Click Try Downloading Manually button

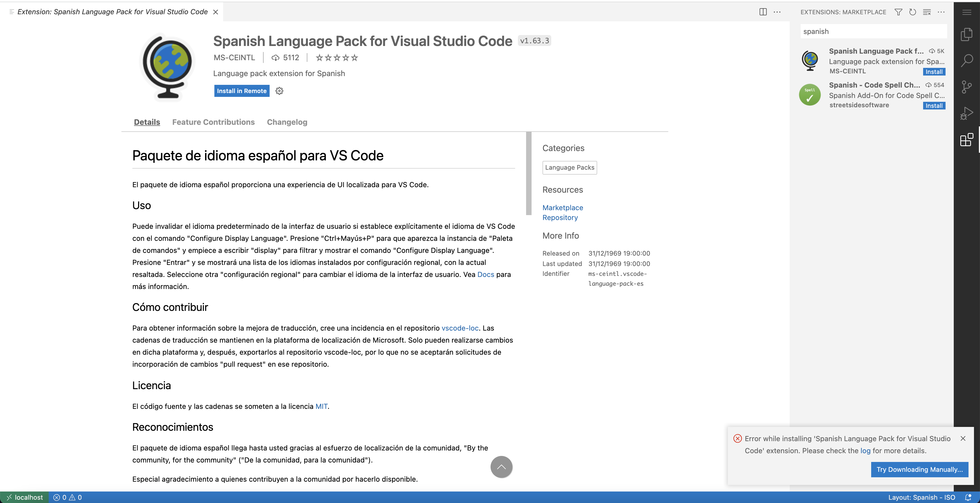click(x=920, y=470)
